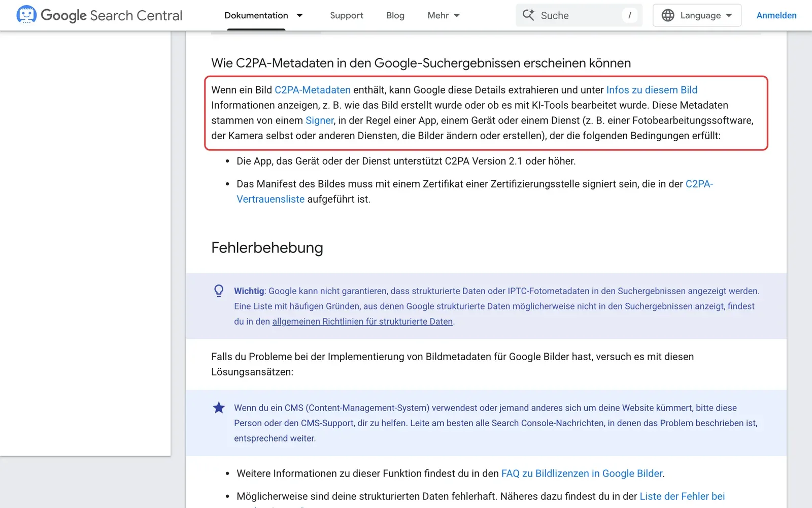This screenshot has width=812, height=508.
Task: Open the Google Search Central logo
Action: [x=99, y=15]
